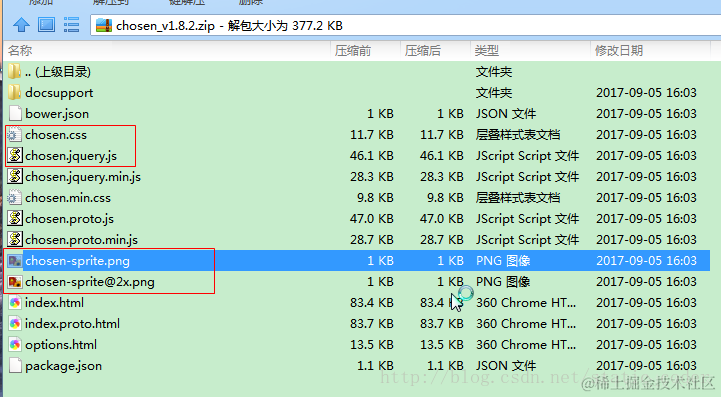Select the file name bower.json
The width and height of the screenshot is (721, 397).
[x=57, y=114]
